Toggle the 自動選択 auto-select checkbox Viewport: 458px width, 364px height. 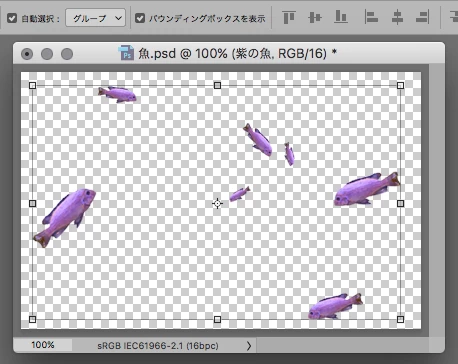click(x=12, y=18)
